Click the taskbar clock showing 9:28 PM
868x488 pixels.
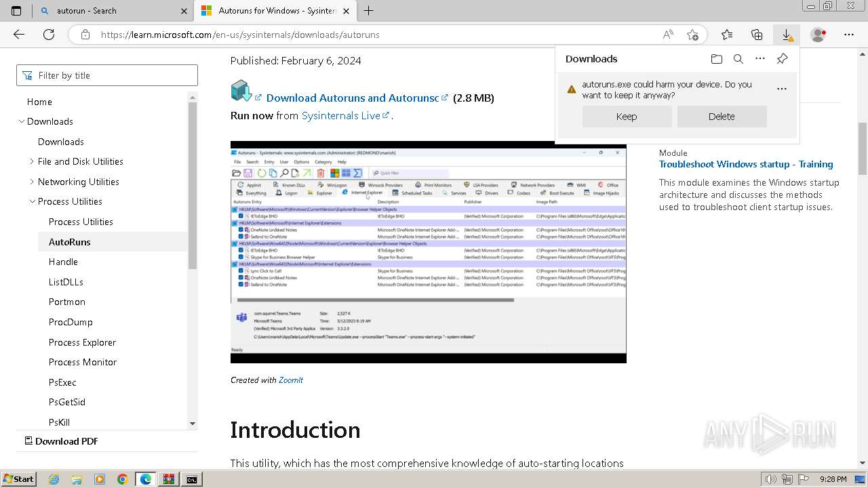tap(833, 479)
